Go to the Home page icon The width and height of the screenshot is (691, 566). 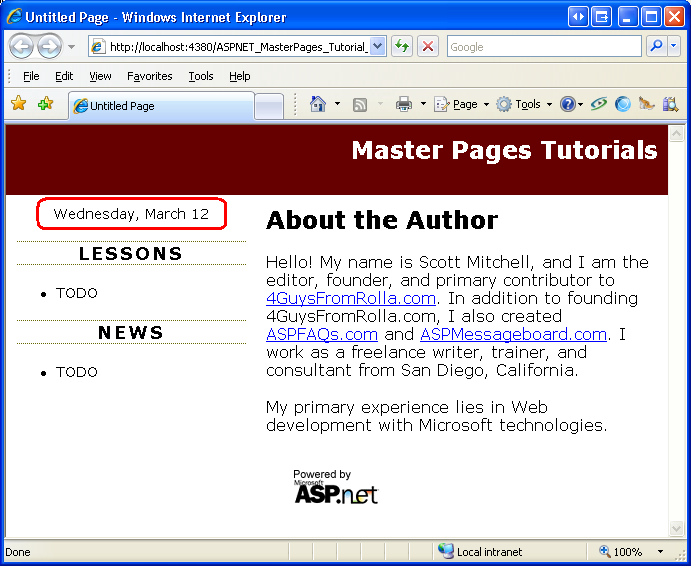pyautogui.click(x=318, y=104)
